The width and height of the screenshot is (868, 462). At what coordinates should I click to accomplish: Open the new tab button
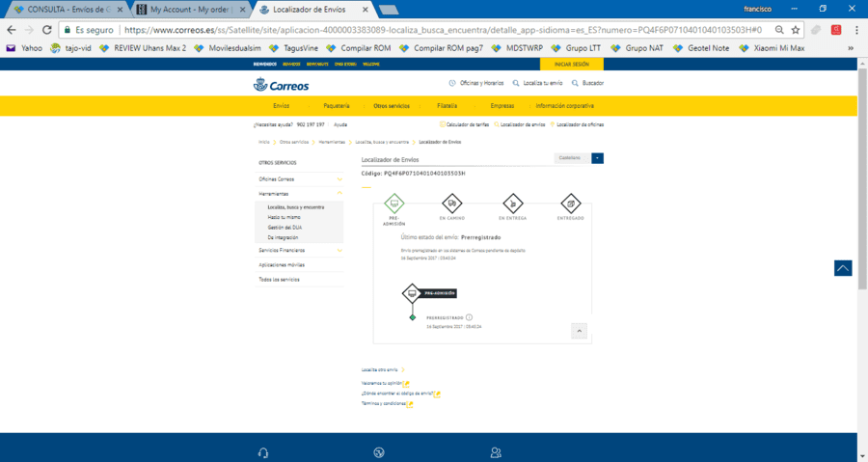tap(390, 10)
